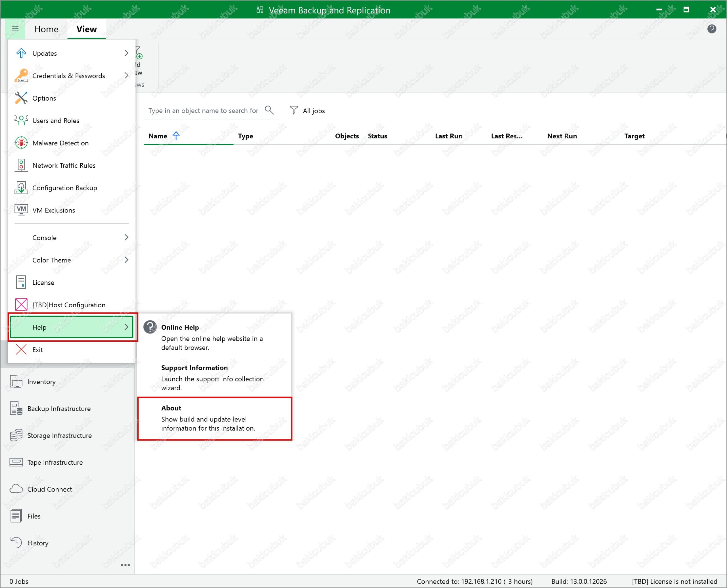Toggle sort arrow on Name column
This screenshot has height=588, width=727.
pos(176,135)
